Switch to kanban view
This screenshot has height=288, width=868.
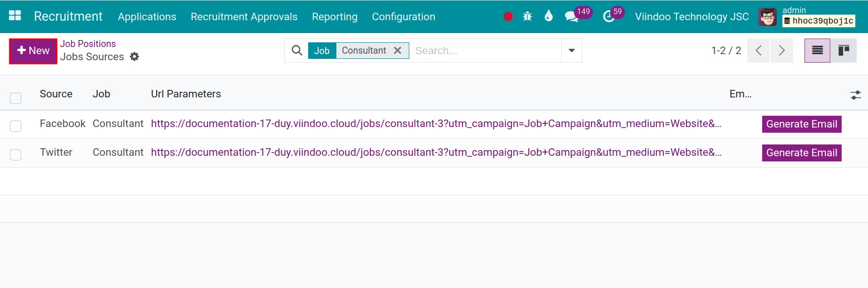click(x=844, y=50)
